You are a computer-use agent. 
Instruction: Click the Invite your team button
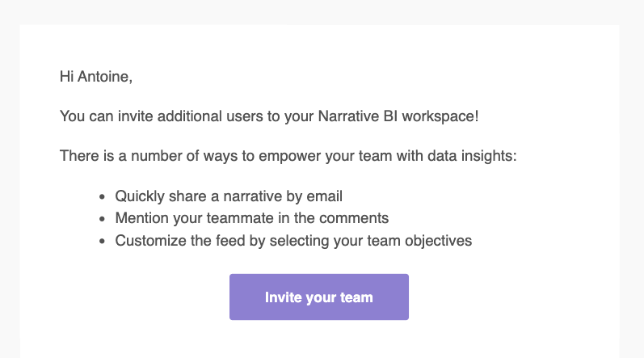point(318,297)
